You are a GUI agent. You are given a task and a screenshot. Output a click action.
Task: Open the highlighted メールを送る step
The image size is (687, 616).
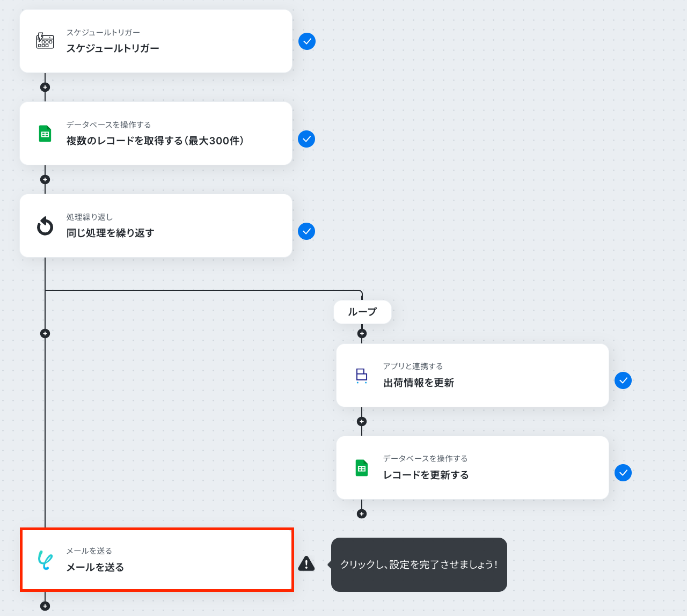(x=157, y=560)
